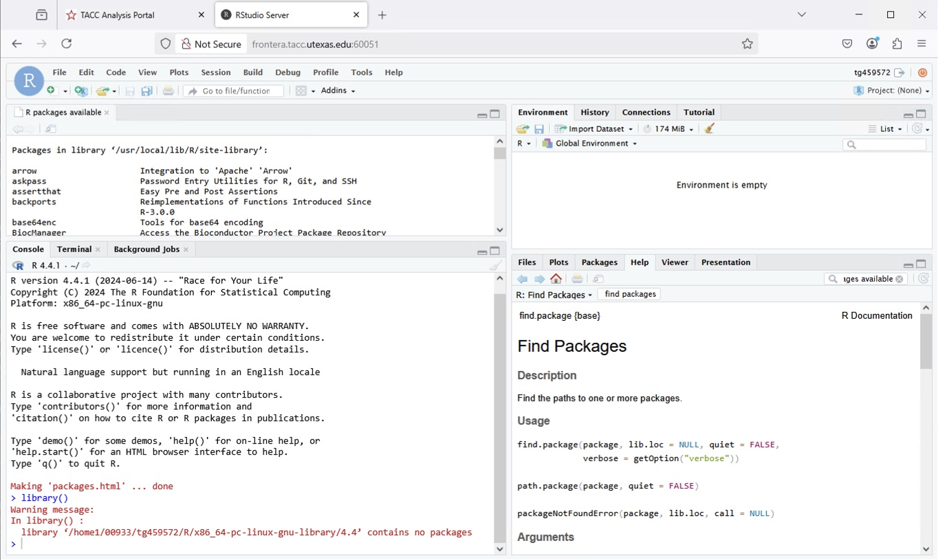Viewport: 938px width, 560px height.
Task: Go forward in the Help pane
Action: [539, 279]
